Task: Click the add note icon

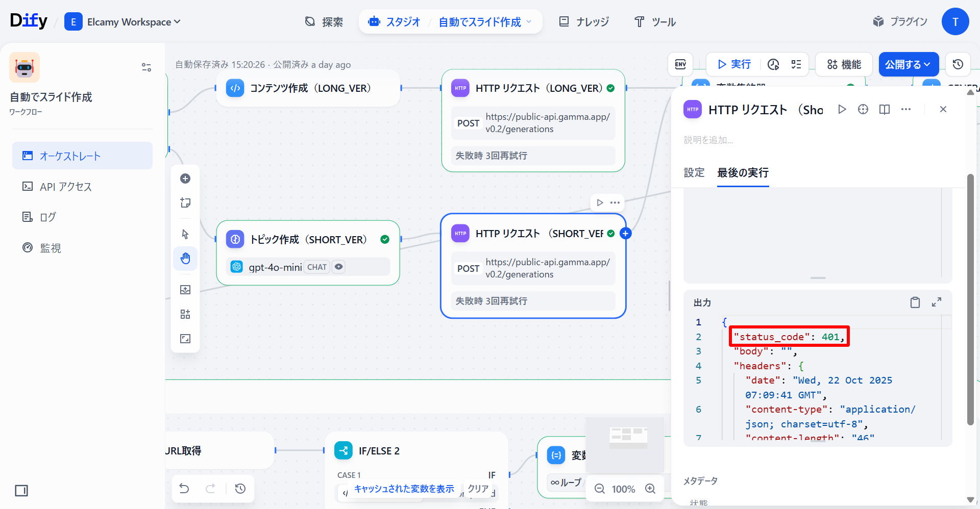Action: pos(185,203)
